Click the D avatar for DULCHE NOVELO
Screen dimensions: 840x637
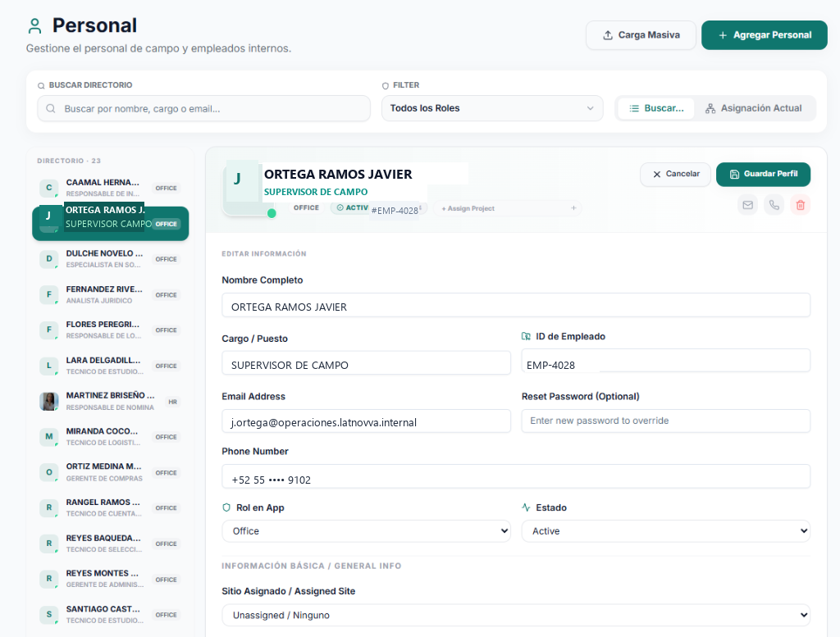point(48,259)
